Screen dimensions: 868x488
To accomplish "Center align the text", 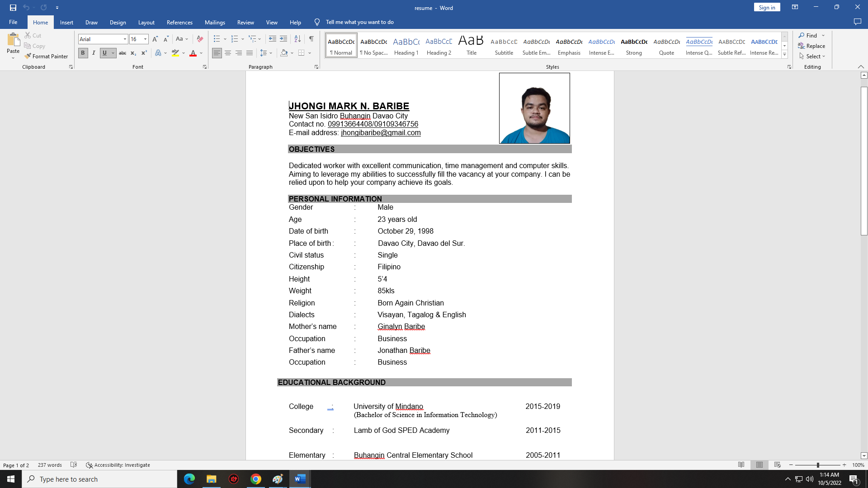I will [228, 53].
